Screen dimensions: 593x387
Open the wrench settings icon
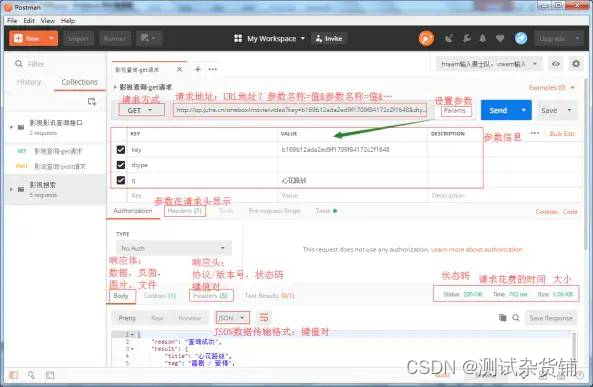click(x=467, y=38)
